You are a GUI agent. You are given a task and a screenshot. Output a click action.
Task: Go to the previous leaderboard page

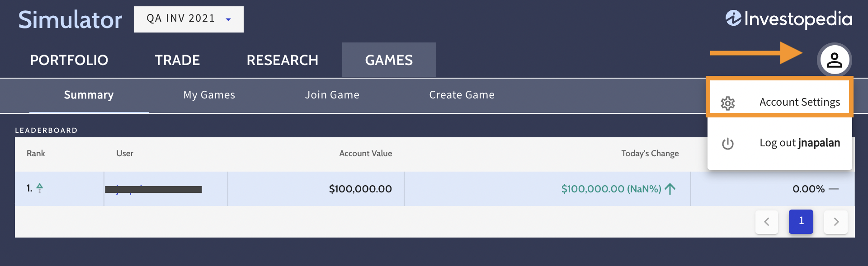767,222
